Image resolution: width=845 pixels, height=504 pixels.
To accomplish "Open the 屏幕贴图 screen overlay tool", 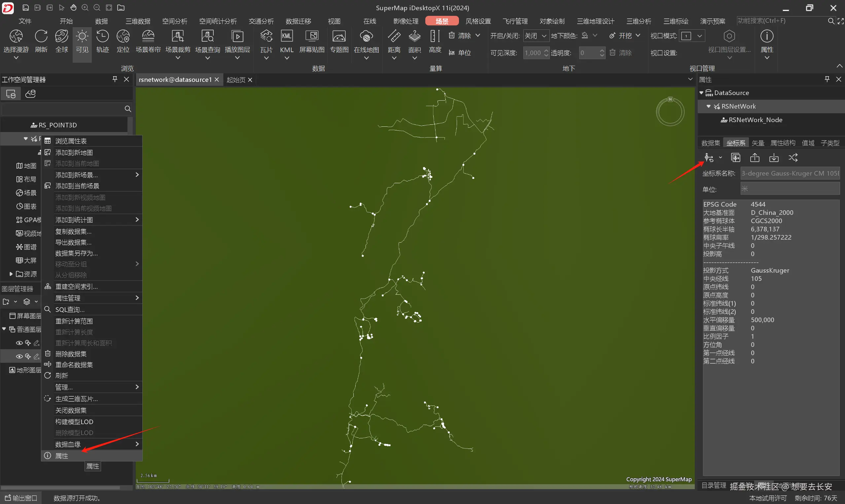I will 312,36.
